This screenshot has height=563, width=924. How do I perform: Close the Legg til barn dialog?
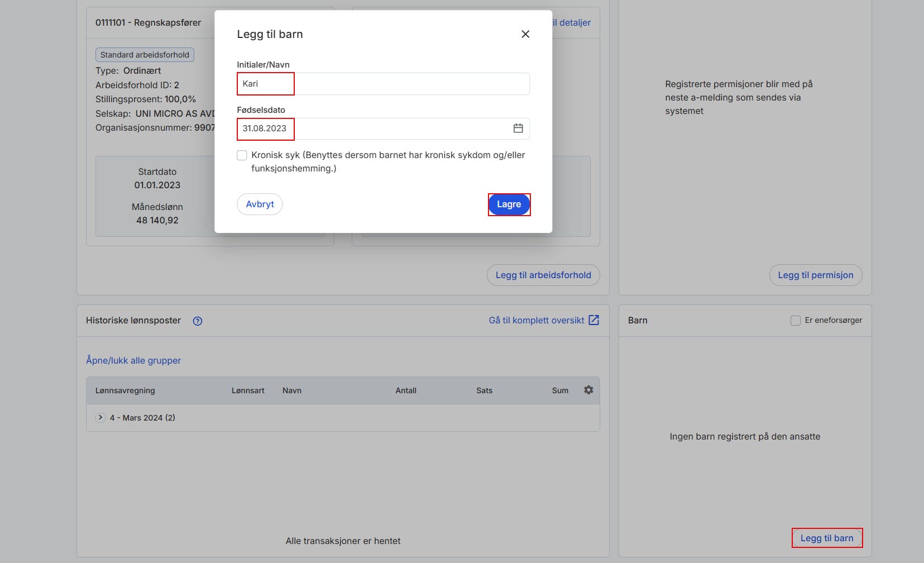[x=525, y=34]
